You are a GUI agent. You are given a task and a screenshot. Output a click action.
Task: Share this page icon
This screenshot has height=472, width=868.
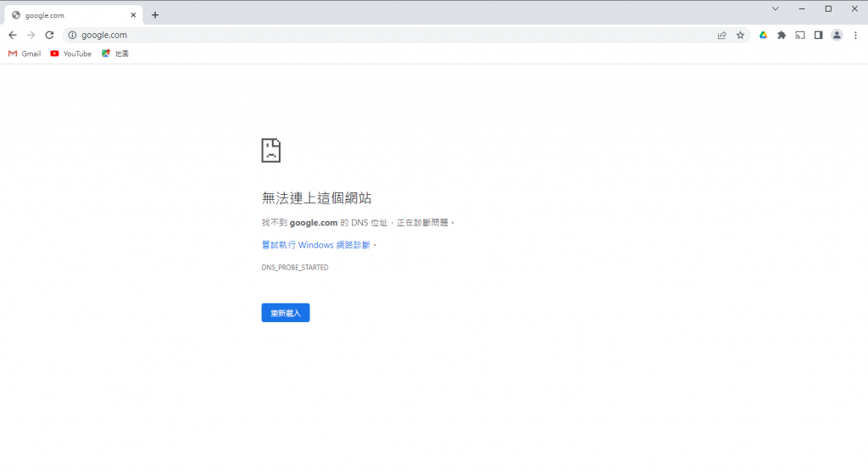tap(722, 35)
